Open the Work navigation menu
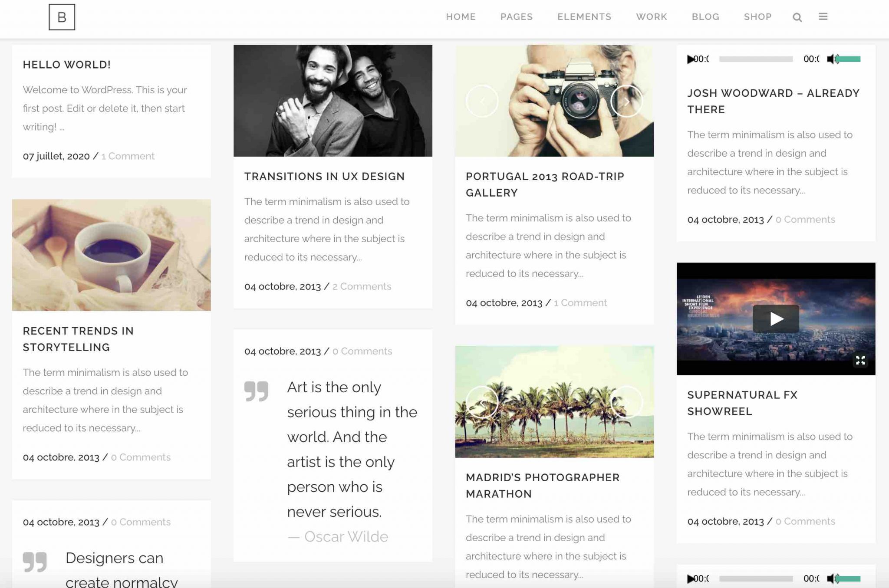This screenshot has height=588, width=889. (651, 17)
